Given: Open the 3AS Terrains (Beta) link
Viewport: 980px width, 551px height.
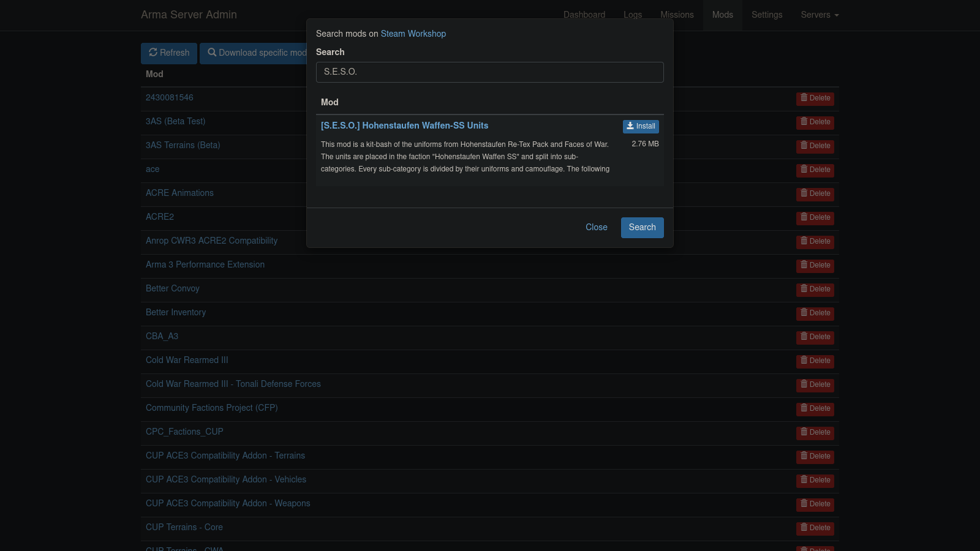Looking at the screenshot, I should click(x=183, y=145).
